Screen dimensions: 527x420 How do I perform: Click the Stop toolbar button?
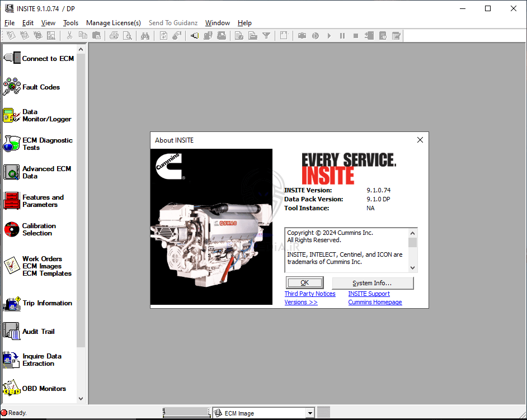pos(356,36)
